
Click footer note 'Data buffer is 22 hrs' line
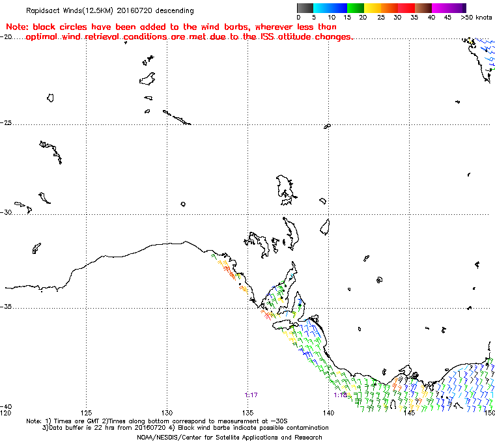pyautogui.click(x=186, y=428)
